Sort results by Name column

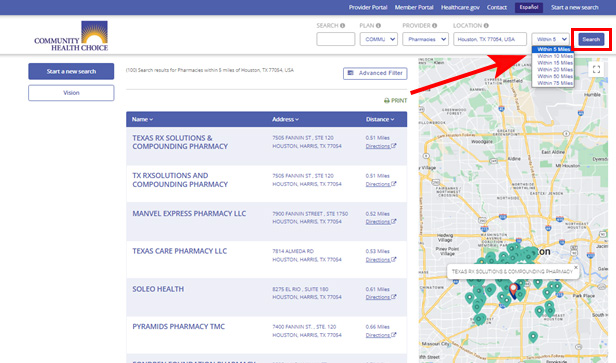142,119
